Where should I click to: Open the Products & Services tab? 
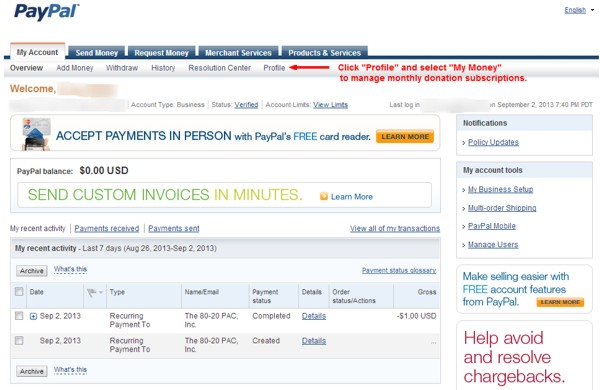[324, 53]
